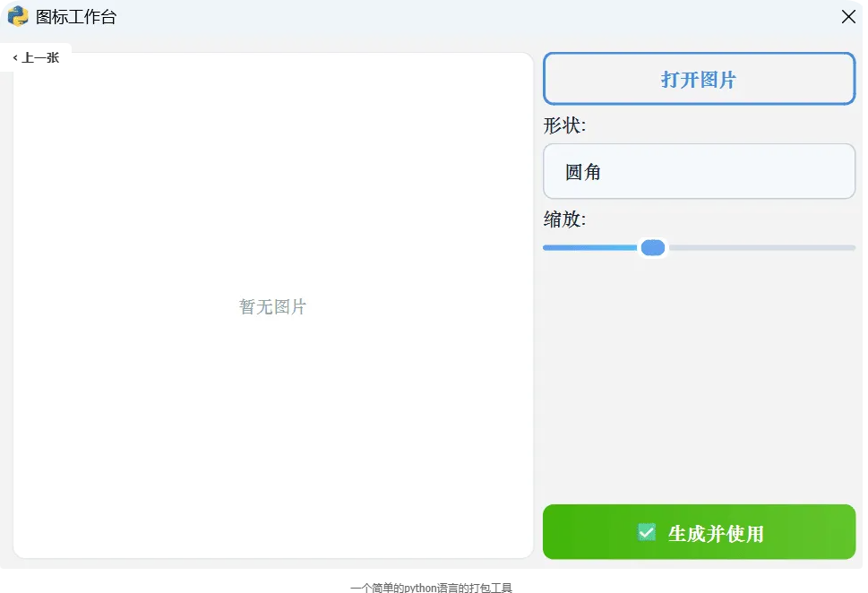This screenshot has height=593, width=868.
Task: Click the blue filled track of the zoom slider
Action: click(x=591, y=247)
